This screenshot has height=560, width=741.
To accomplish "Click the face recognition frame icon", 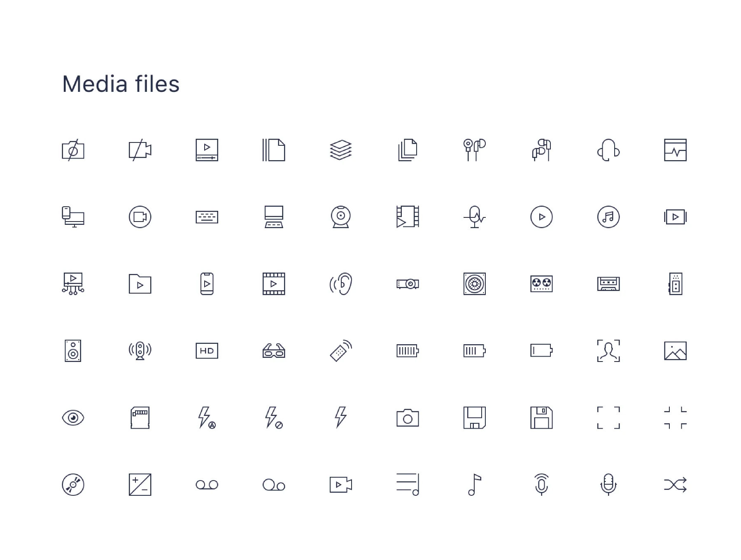I will point(608,351).
